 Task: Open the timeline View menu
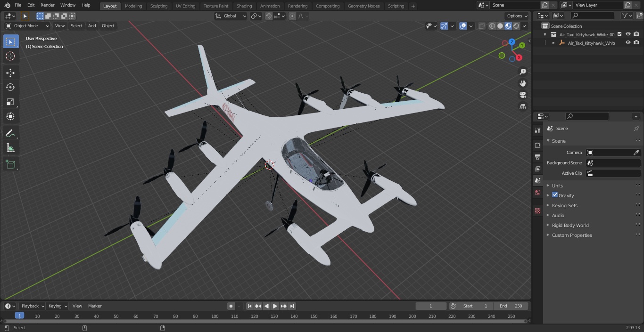coord(77,306)
